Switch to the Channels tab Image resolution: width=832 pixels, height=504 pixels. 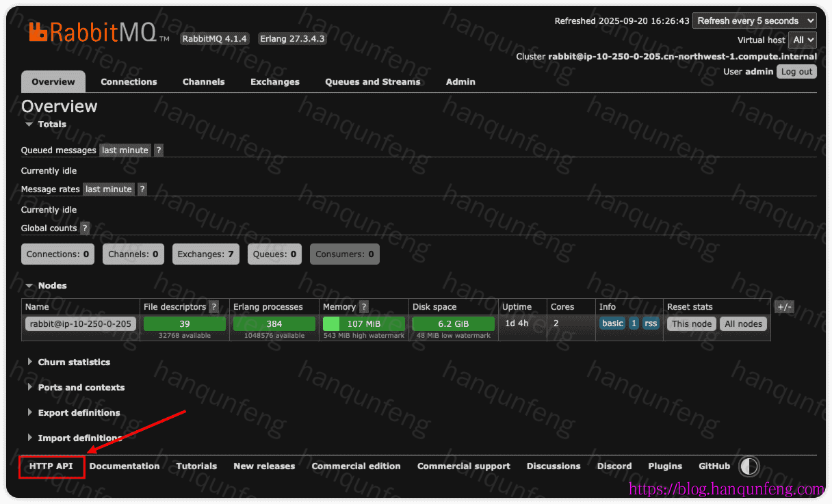pyautogui.click(x=204, y=82)
